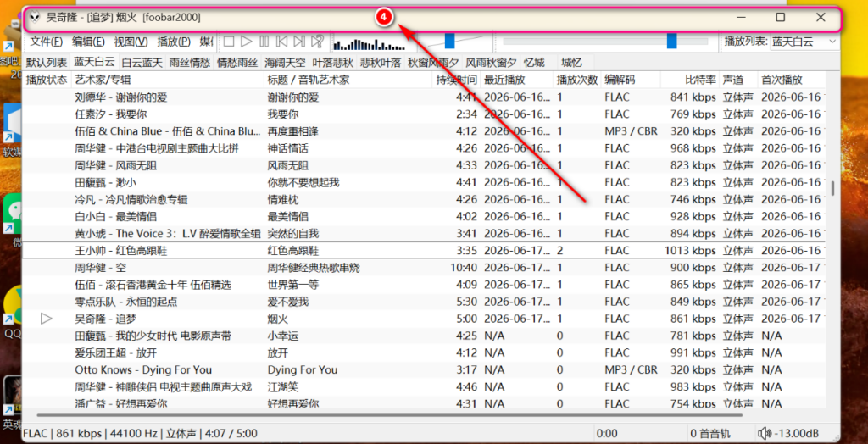The width and height of the screenshot is (868, 444).
Task: Switch to the 白云蓝天 playlist tab
Action: coord(142,62)
